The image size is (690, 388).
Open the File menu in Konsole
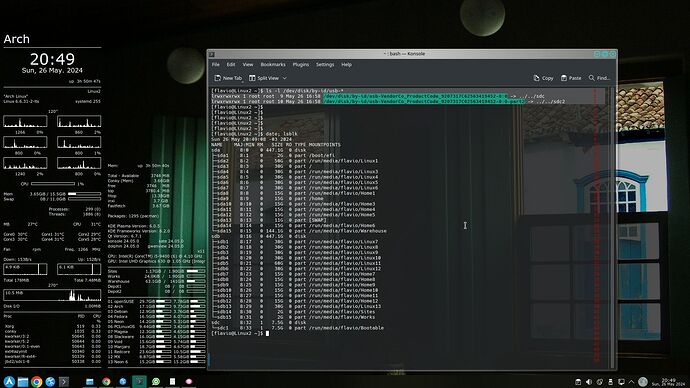click(216, 65)
